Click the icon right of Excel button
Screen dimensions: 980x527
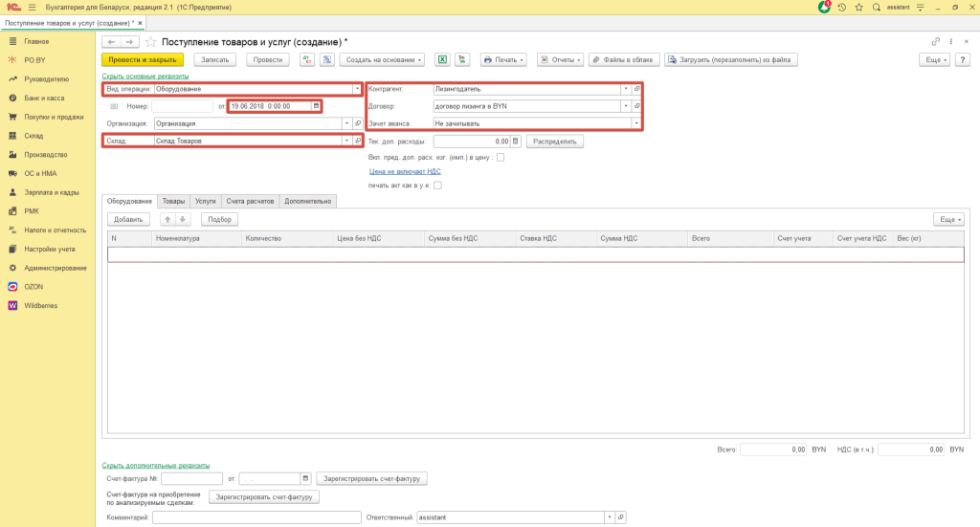pos(462,60)
